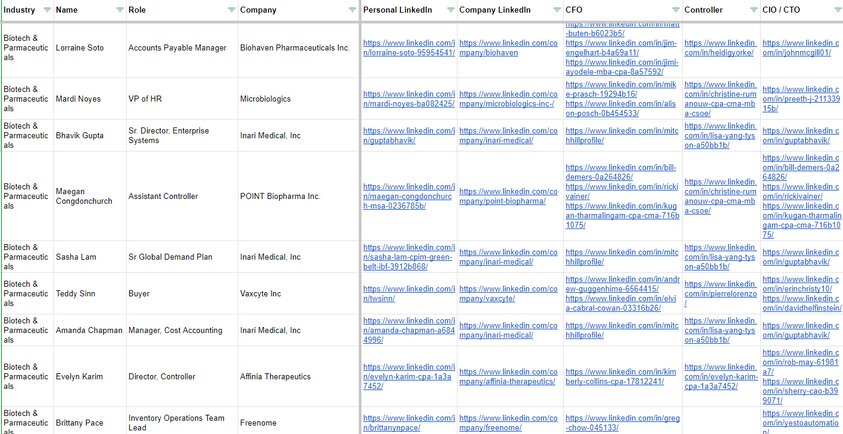Open the CFO column filter dropdown
Image resolution: width=843 pixels, height=434 pixels.
(x=676, y=10)
